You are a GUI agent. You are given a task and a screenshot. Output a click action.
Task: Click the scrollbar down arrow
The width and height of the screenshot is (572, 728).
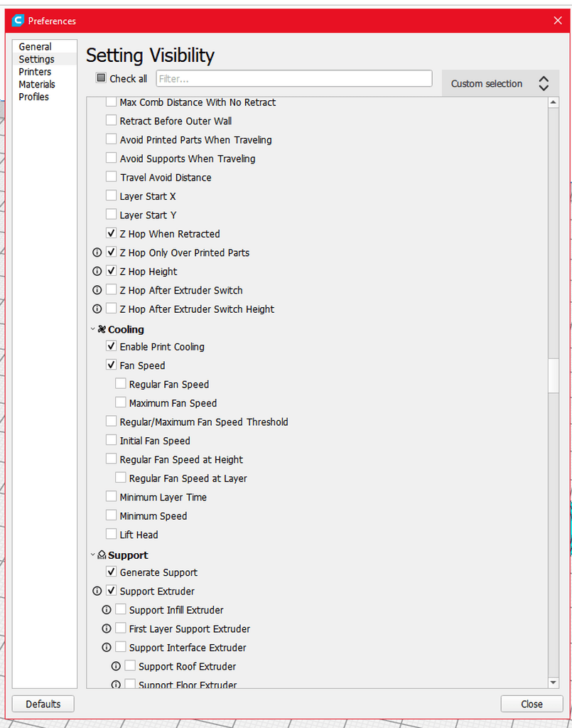point(553,682)
